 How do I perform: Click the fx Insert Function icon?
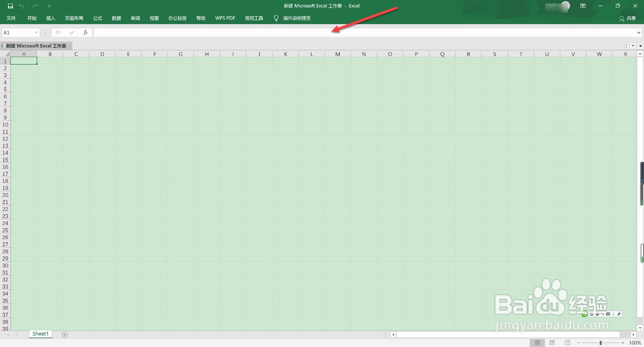point(85,33)
